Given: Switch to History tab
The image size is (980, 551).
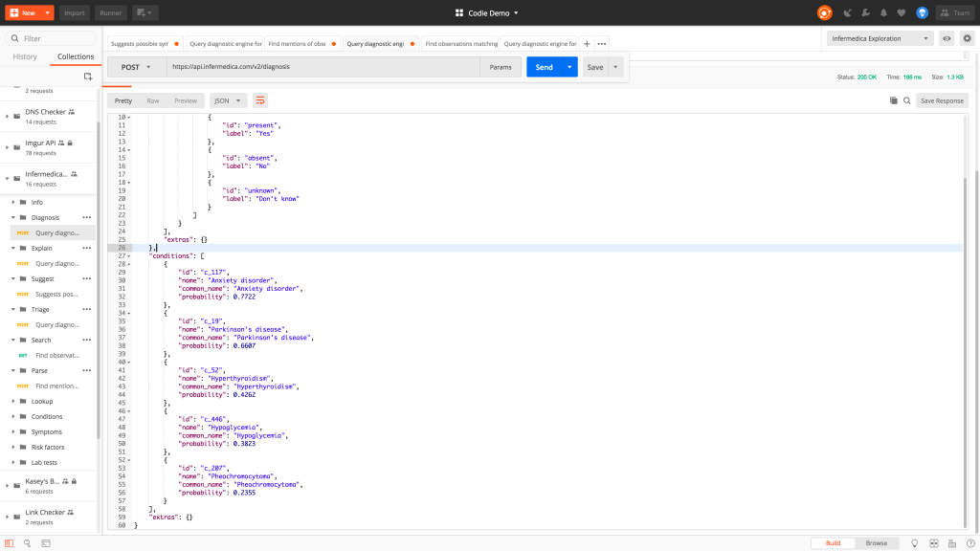Looking at the screenshot, I should coord(25,56).
